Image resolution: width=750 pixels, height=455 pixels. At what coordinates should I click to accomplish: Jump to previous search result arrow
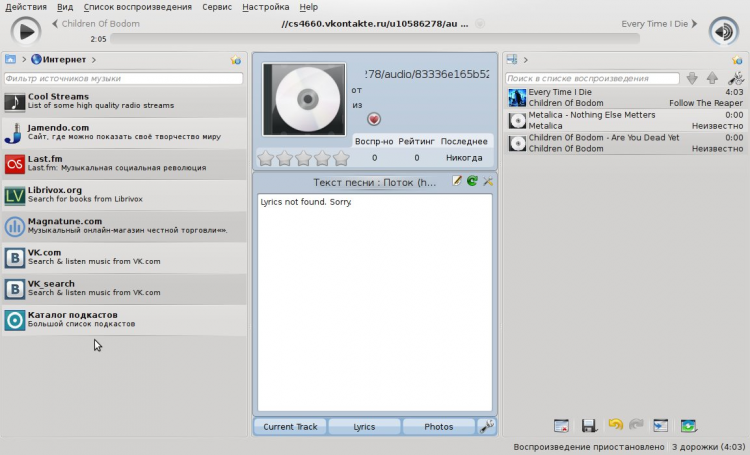[x=712, y=78]
